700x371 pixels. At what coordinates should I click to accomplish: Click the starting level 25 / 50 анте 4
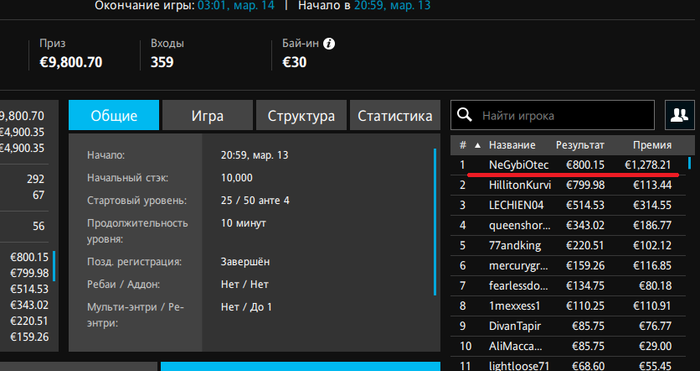pos(255,200)
